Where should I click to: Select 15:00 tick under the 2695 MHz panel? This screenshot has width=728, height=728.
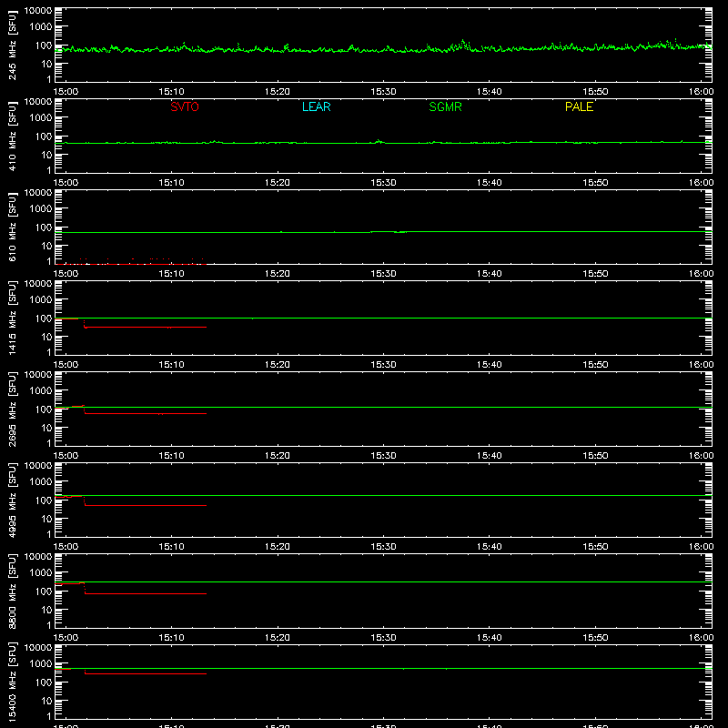(x=66, y=456)
